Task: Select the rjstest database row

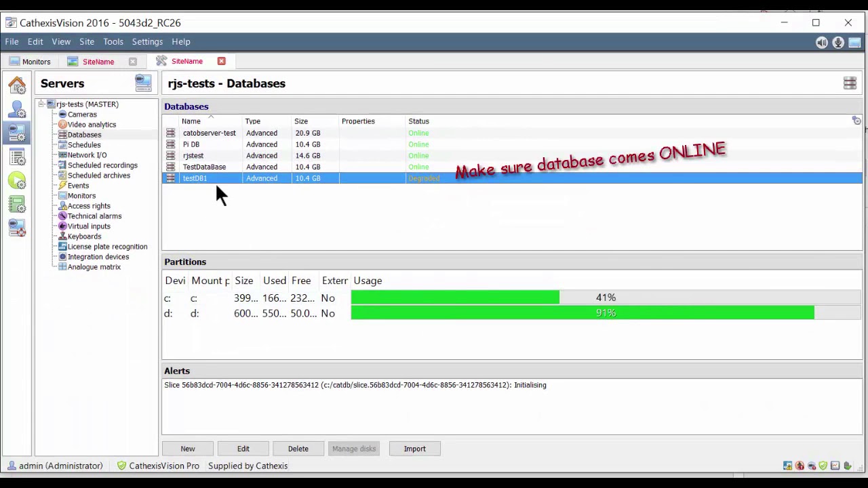Action: pyautogui.click(x=512, y=156)
